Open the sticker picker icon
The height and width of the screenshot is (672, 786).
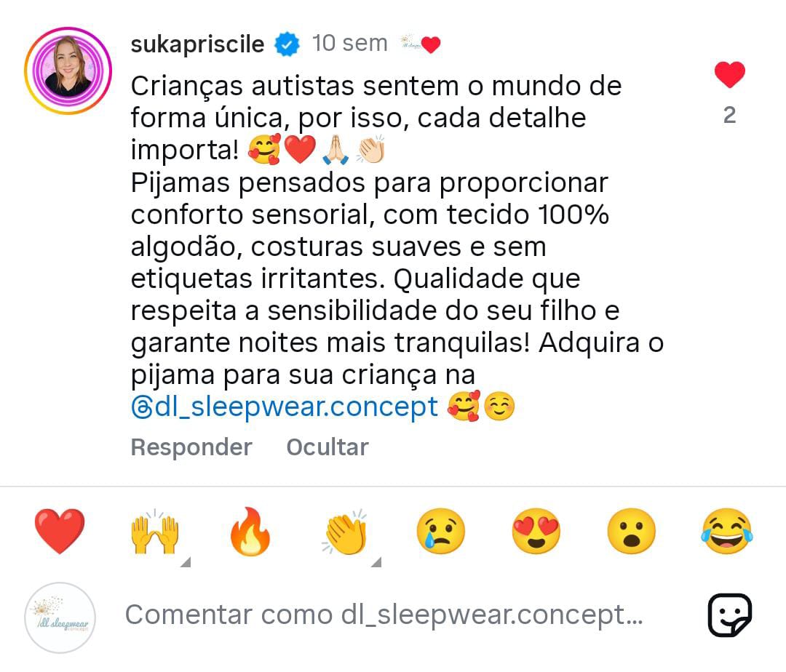click(x=729, y=615)
